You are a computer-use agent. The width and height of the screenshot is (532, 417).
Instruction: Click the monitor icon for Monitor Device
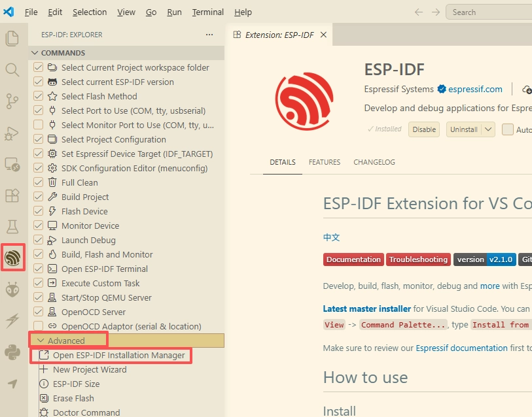52,225
